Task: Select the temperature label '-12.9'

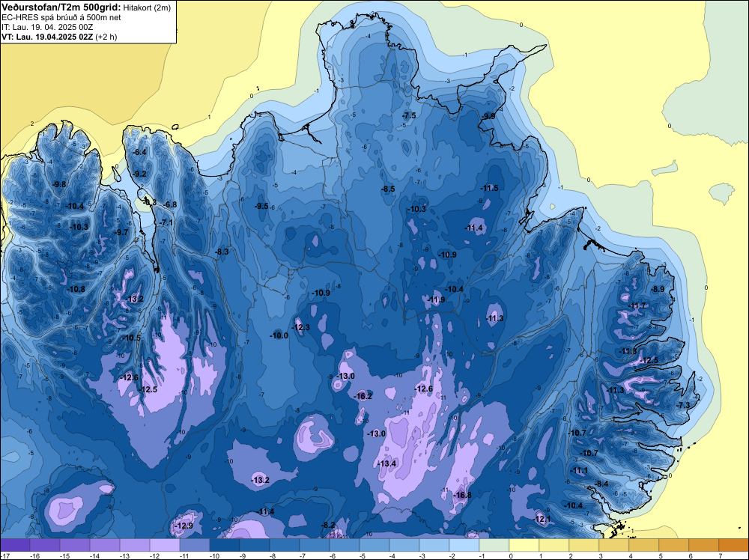Action: [x=184, y=526]
